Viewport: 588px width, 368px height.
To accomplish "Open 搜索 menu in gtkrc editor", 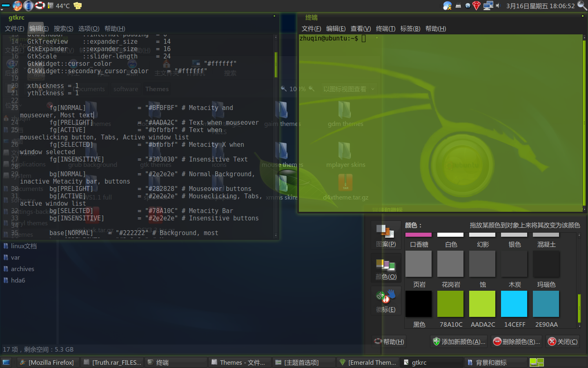I will pos(64,29).
